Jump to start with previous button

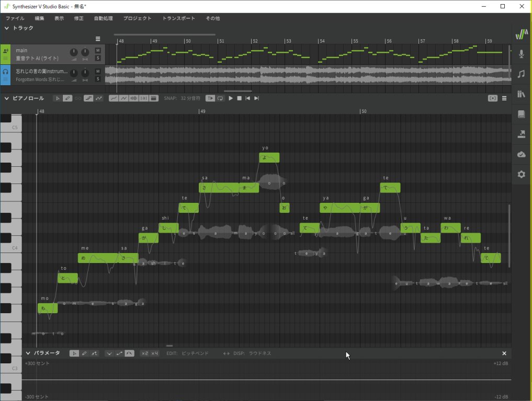click(247, 98)
